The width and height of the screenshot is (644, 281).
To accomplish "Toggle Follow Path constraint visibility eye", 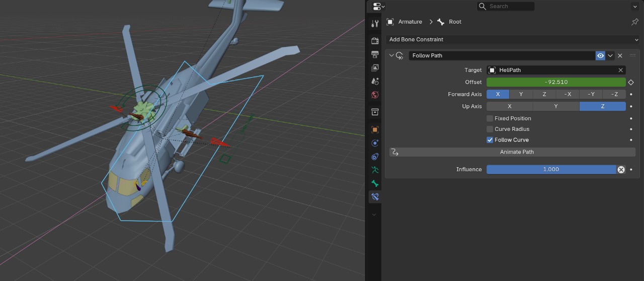I will click(600, 56).
